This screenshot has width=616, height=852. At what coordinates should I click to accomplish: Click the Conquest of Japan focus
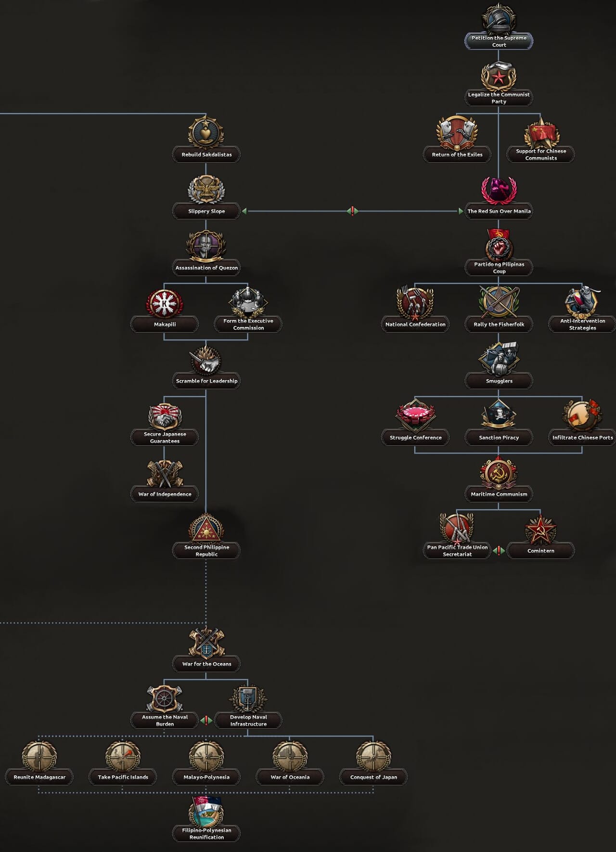click(x=373, y=763)
